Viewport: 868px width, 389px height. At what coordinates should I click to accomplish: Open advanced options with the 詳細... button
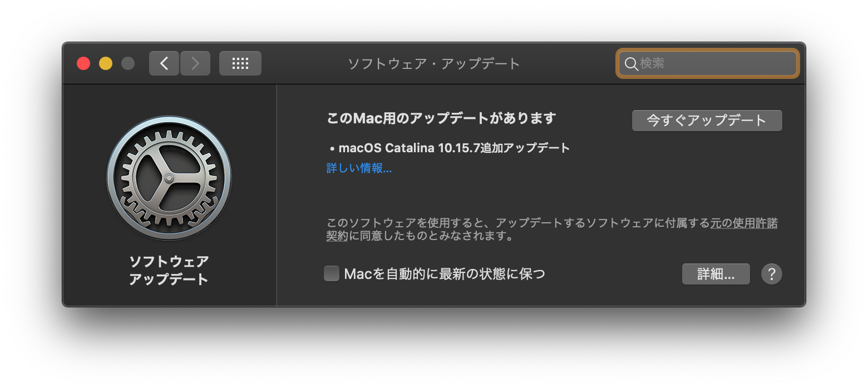pos(716,274)
